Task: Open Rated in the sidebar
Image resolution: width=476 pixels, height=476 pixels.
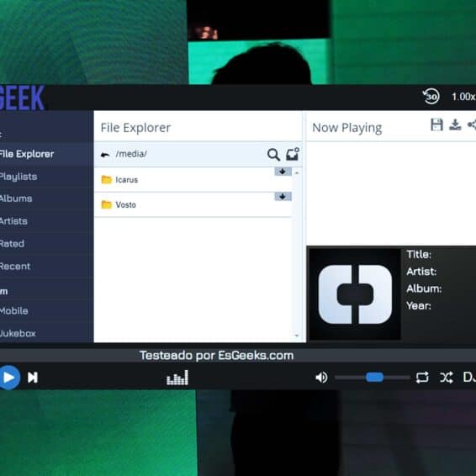Action: click(x=46, y=244)
